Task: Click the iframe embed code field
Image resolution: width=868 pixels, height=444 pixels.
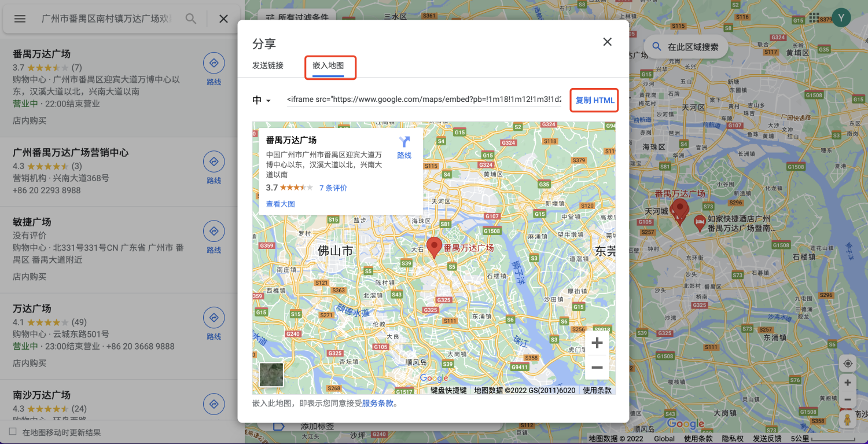Action: click(424, 100)
